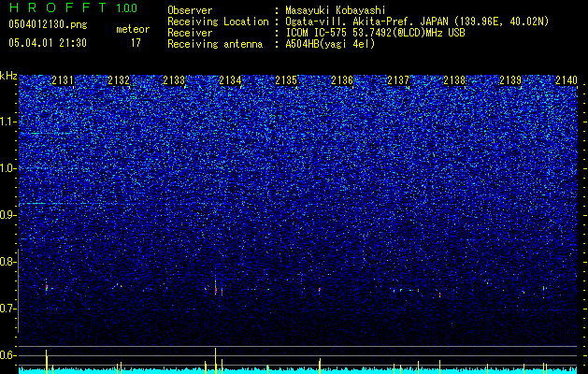Screen dimensions: 588x374
Task: Click the 2131 time axis marker
Action: point(63,80)
